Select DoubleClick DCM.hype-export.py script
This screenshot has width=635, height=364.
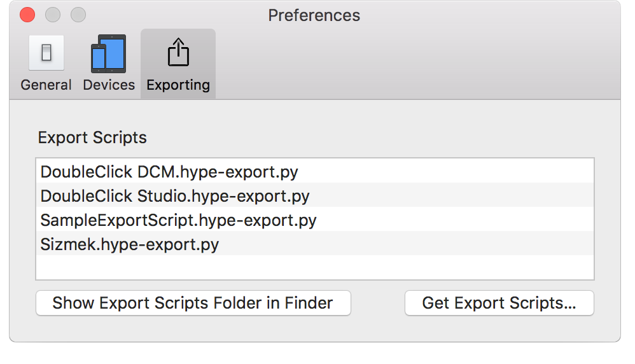coord(169,172)
